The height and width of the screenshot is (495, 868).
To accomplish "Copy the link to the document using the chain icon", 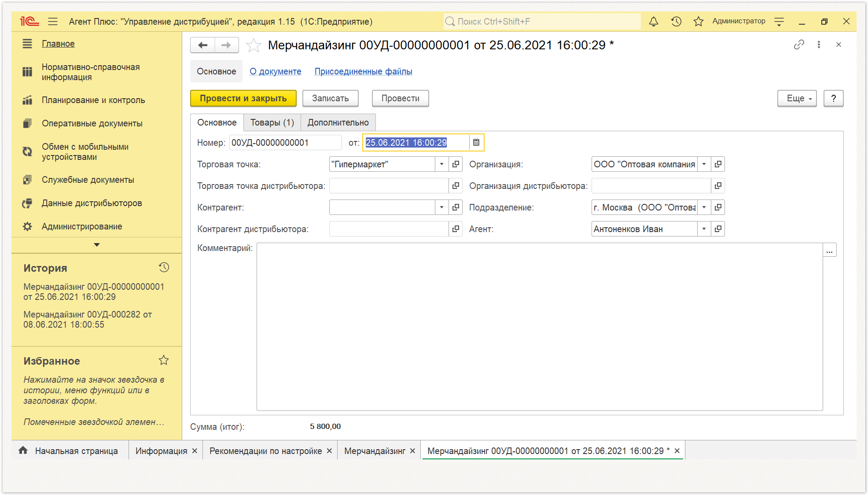I will point(799,44).
